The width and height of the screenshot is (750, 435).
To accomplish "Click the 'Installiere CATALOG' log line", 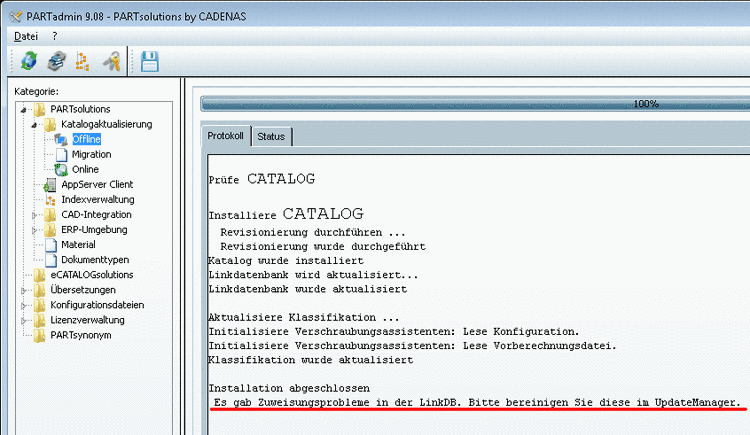I will point(286,214).
